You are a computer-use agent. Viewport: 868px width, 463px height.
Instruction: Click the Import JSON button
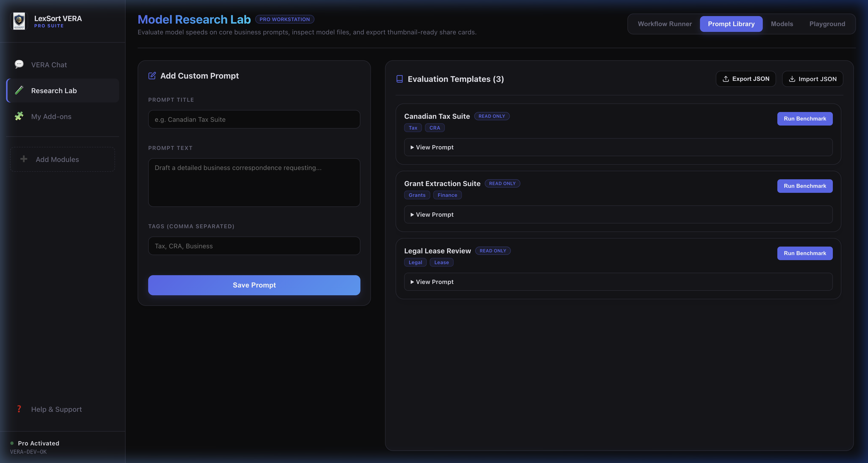click(812, 79)
